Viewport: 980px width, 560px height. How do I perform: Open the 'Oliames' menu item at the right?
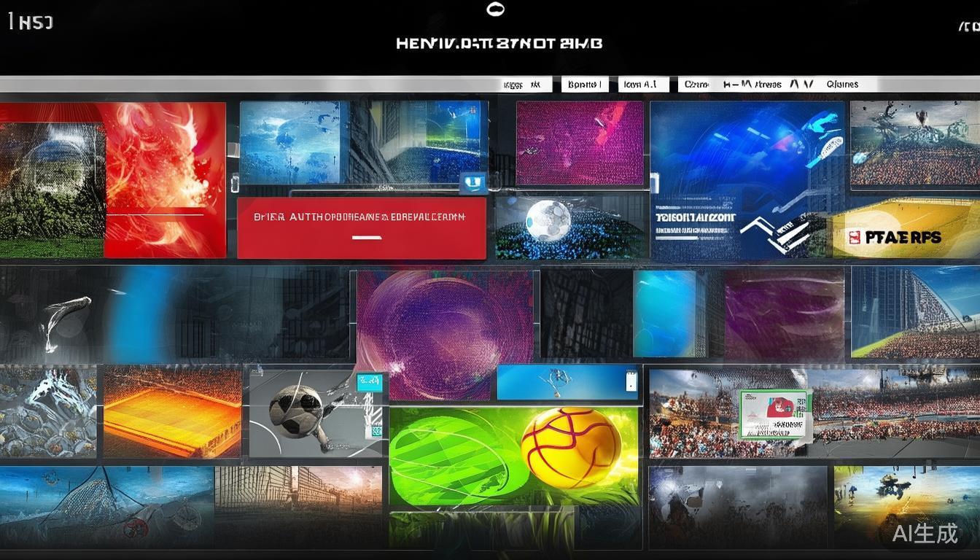coord(842,85)
